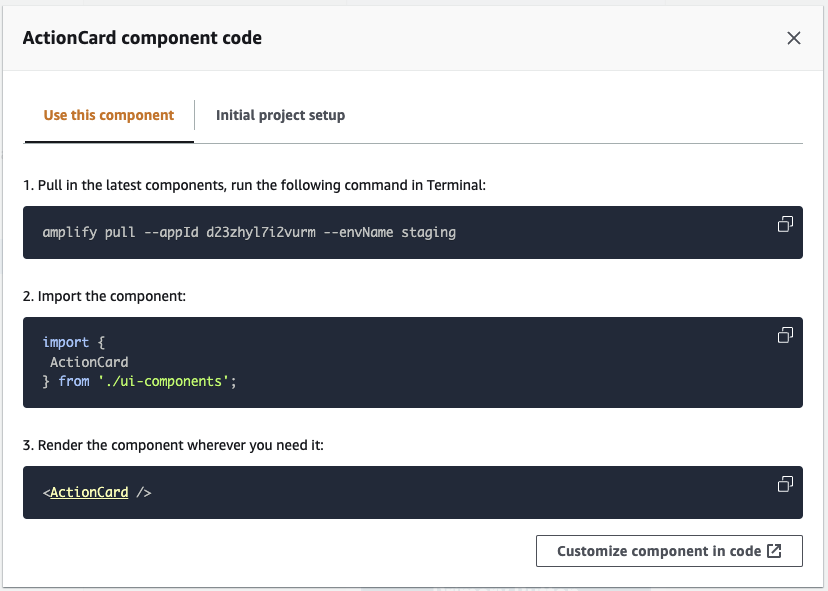Viewport: 828px width, 591px height.
Task: Click the underlined ActionCard tag in render snippet
Action: point(89,492)
